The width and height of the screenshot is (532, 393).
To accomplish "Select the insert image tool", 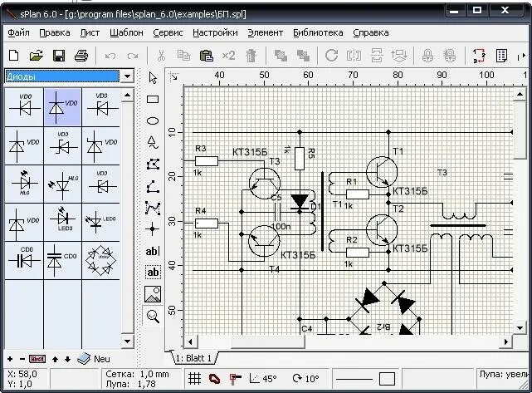I will tap(153, 294).
